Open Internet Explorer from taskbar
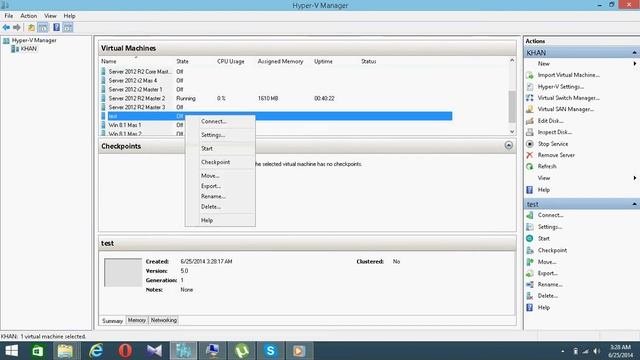Image resolution: width=640 pixels, height=360 pixels. coord(96,351)
